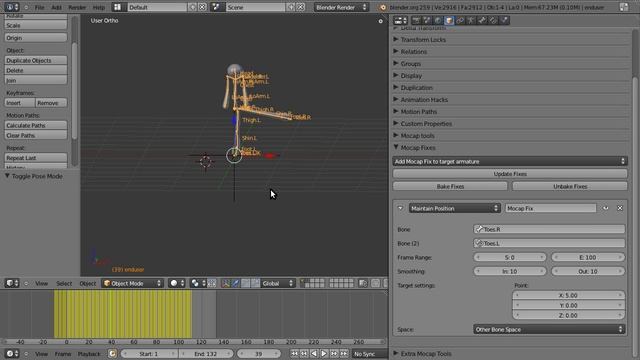Open Add Mocap Fix to target armature
Viewport: 640px width, 360px height.
point(510,161)
